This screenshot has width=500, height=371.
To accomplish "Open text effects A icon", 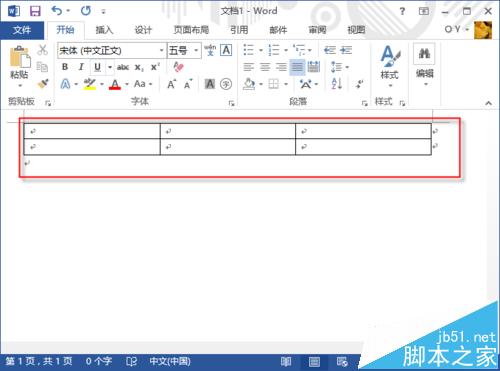I will pyautogui.click(x=65, y=84).
